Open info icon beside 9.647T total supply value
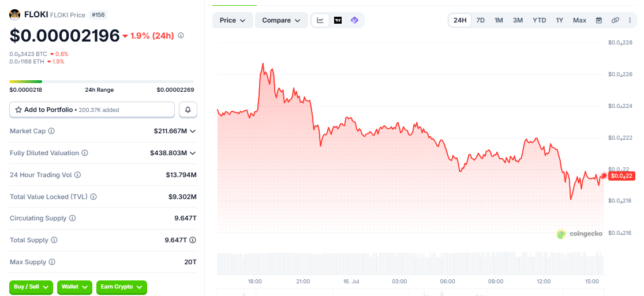The width and height of the screenshot is (644, 296). pos(193,240)
